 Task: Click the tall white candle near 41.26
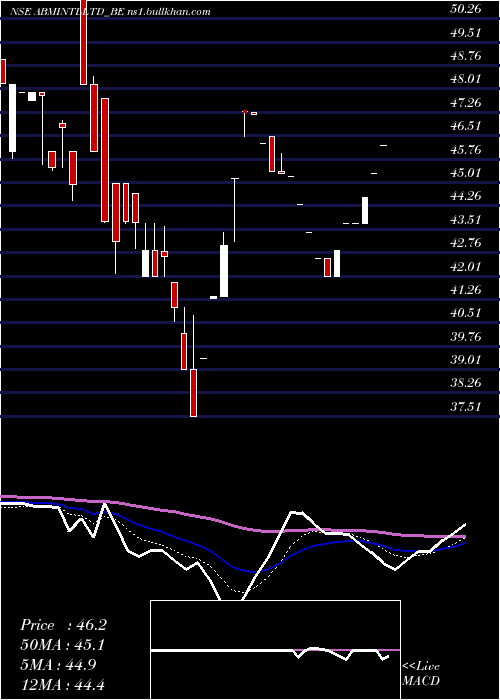[x=224, y=271]
